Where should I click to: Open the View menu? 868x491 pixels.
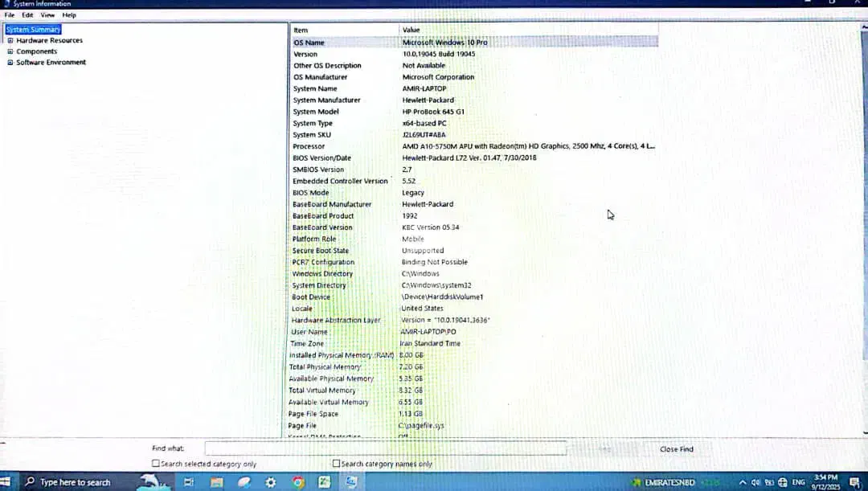48,14
